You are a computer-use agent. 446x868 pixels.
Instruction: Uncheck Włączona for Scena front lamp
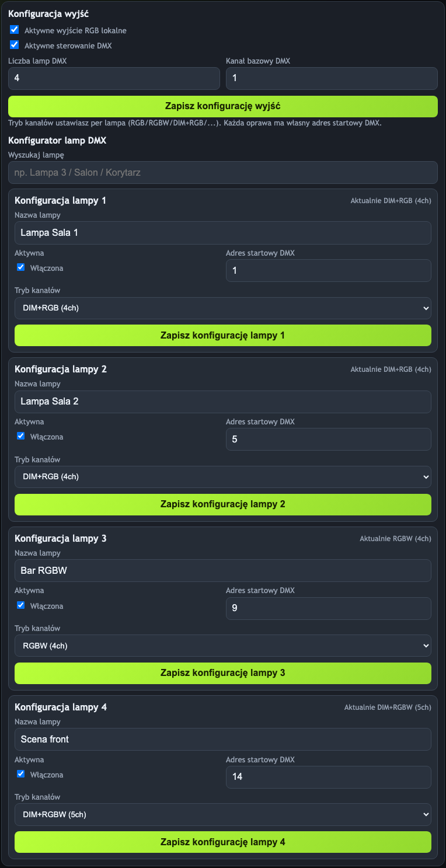coord(21,774)
